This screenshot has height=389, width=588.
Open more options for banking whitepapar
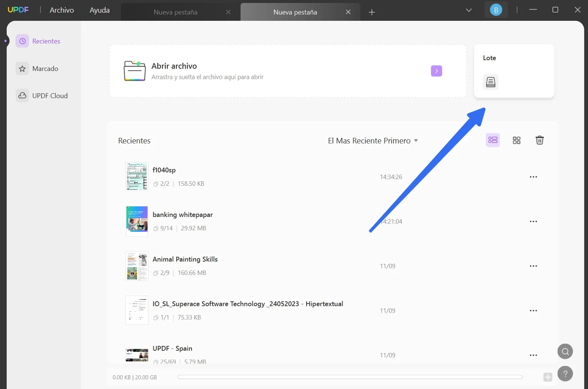[x=533, y=221]
